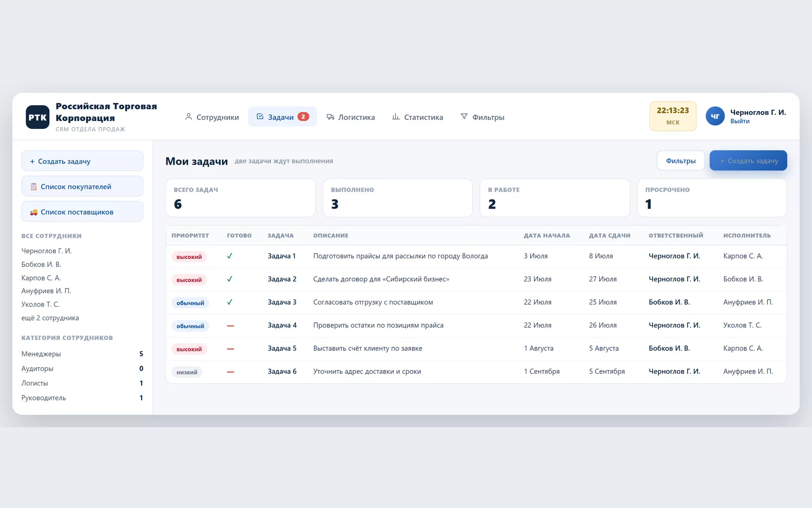Image resolution: width=812 pixels, height=508 pixels.
Task: Click the truck icon in Список поставщиков
Action: (x=34, y=212)
